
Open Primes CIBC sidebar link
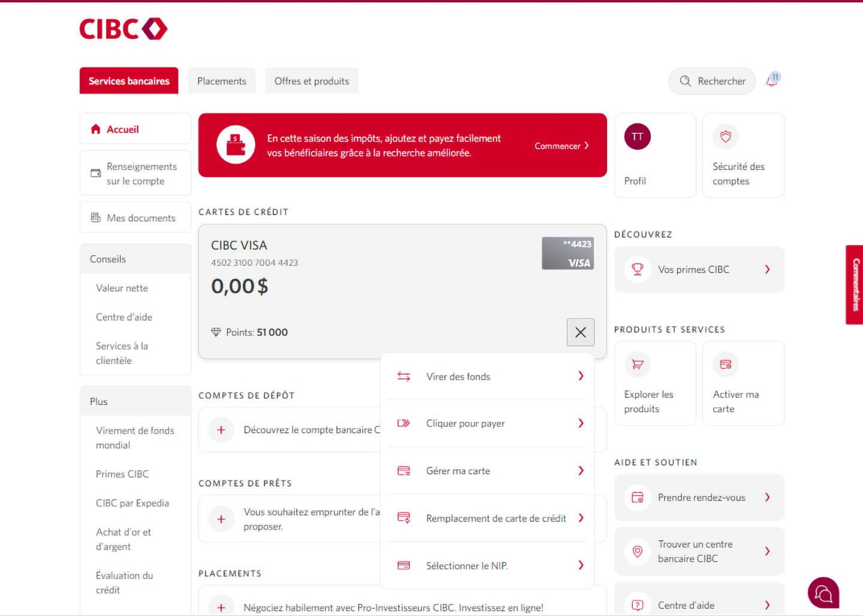pyautogui.click(x=122, y=474)
